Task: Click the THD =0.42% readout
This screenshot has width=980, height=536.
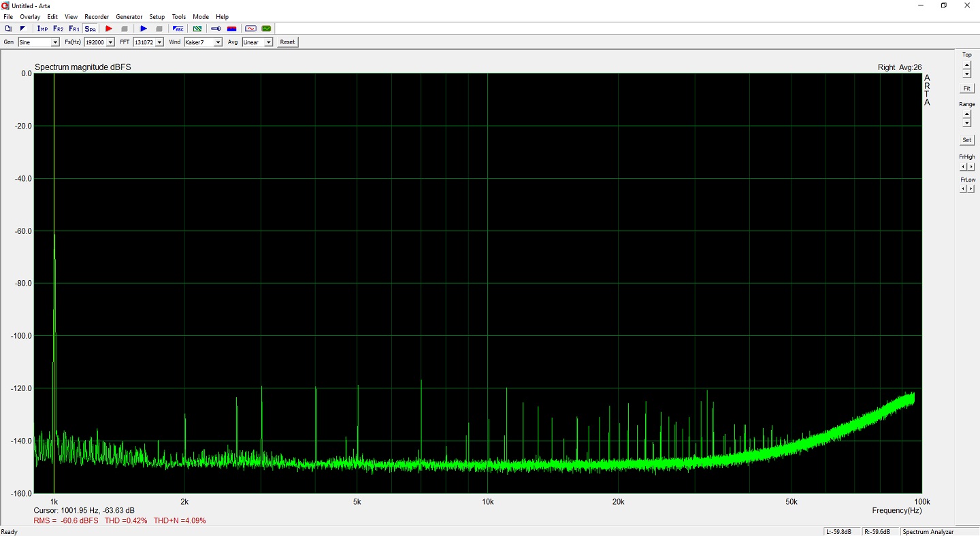Action: (x=126, y=520)
